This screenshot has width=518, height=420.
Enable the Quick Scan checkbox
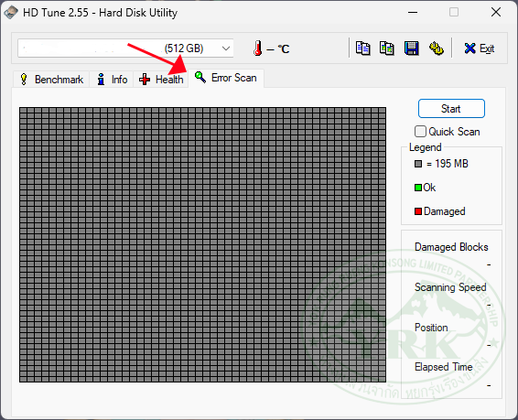coord(420,132)
